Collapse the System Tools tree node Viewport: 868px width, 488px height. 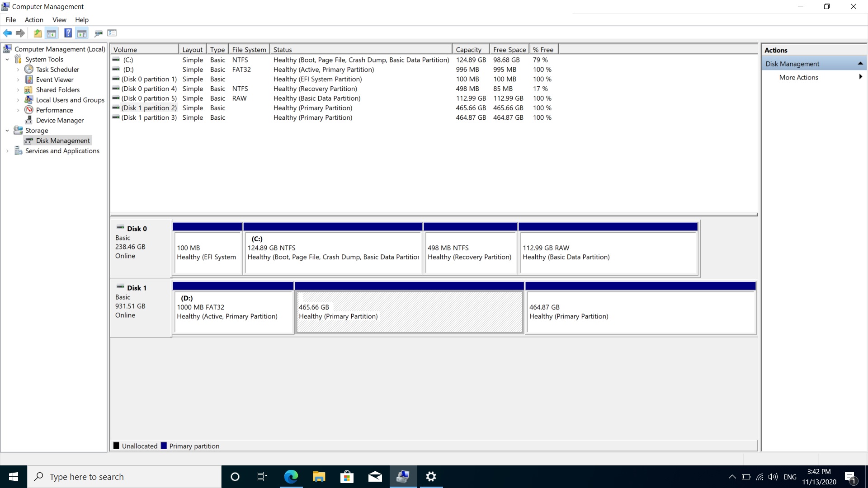(7, 59)
